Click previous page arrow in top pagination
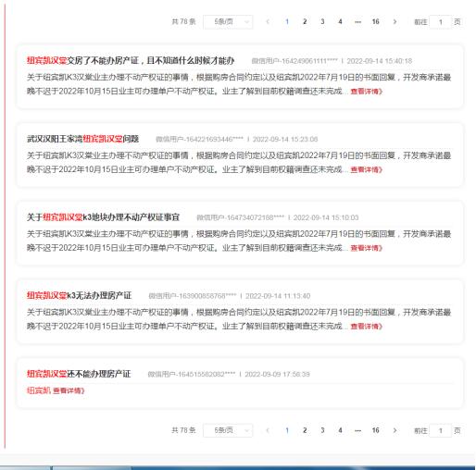This screenshot has width=476, height=470. tap(268, 21)
